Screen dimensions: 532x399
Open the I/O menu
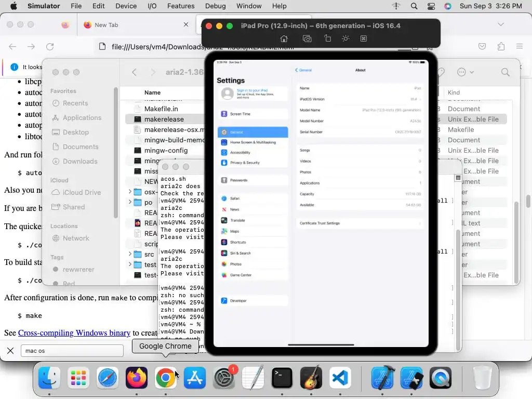click(x=152, y=6)
